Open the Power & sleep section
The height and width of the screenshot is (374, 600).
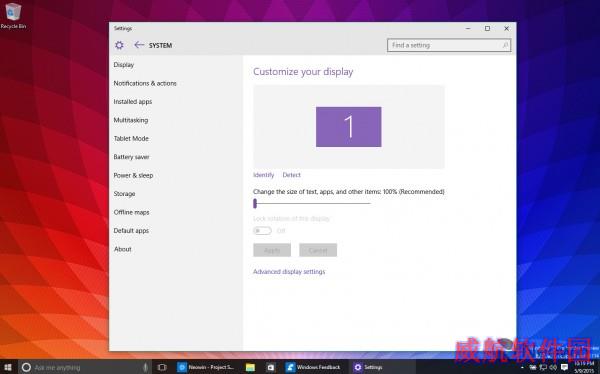point(133,175)
